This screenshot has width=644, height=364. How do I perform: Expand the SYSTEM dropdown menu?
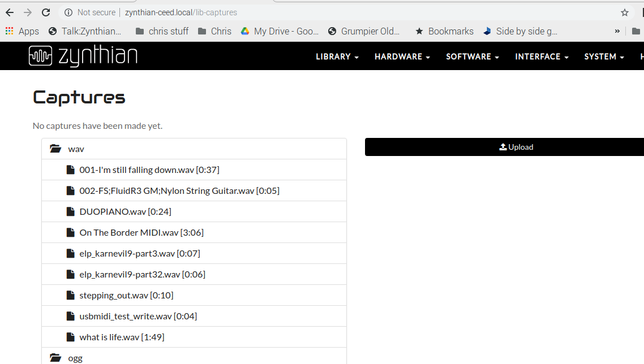tap(603, 57)
